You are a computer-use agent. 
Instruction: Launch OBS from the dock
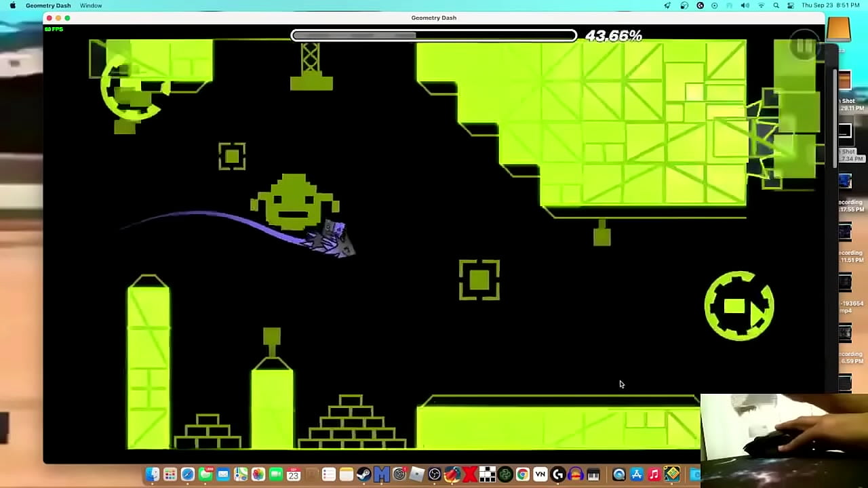[435, 474]
